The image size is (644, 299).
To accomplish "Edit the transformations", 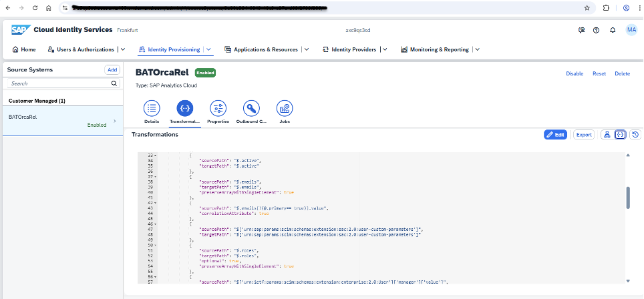I will [555, 135].
